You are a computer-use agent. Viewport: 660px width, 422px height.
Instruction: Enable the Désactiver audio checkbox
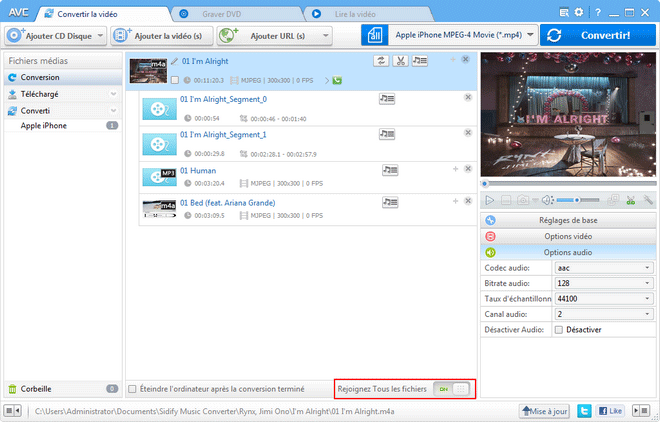pos(558,329)
